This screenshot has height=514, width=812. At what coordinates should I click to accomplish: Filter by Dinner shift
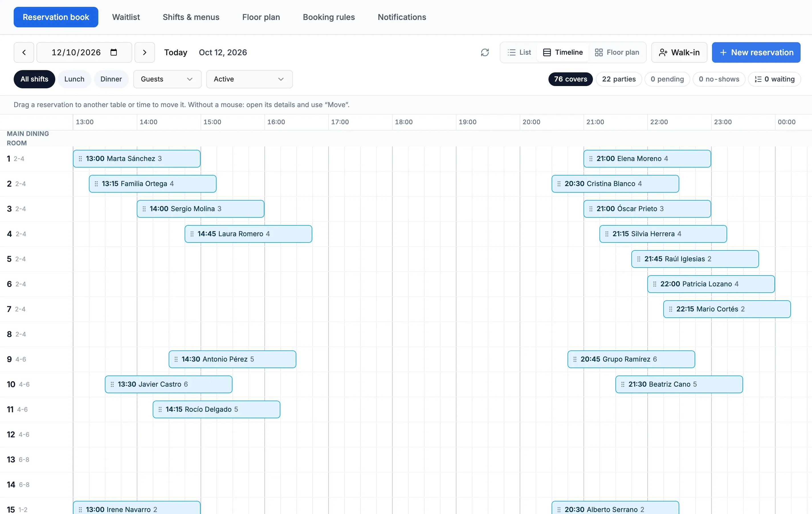click(x=111, y=79)
